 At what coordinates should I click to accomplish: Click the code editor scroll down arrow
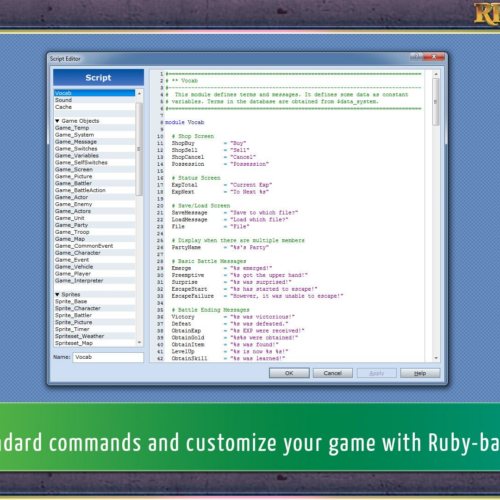tap(436, 358)
